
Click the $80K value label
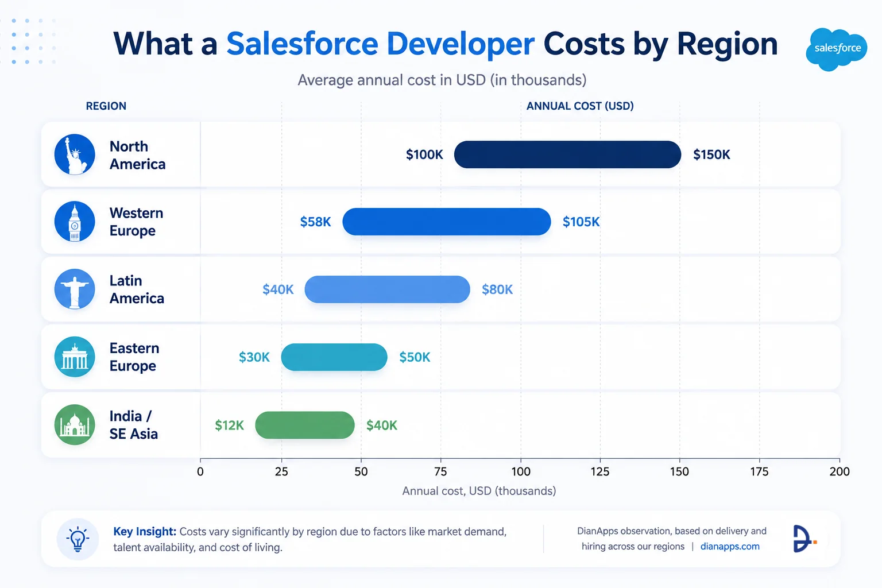(497, 289)
